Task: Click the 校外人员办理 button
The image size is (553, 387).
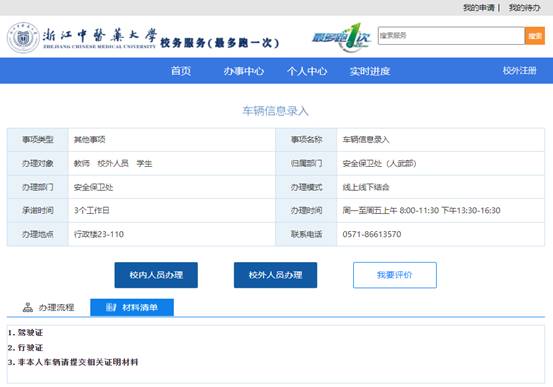Action: tap(275, 275)
